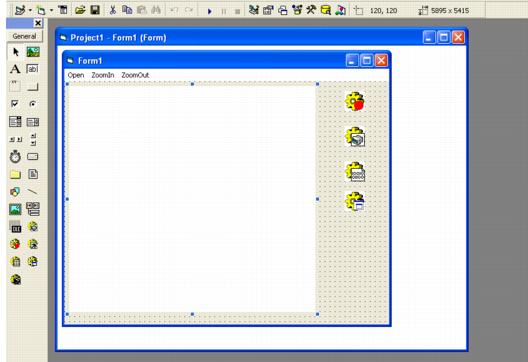Open the ZoomOut menu on Form1

(135, 75)
